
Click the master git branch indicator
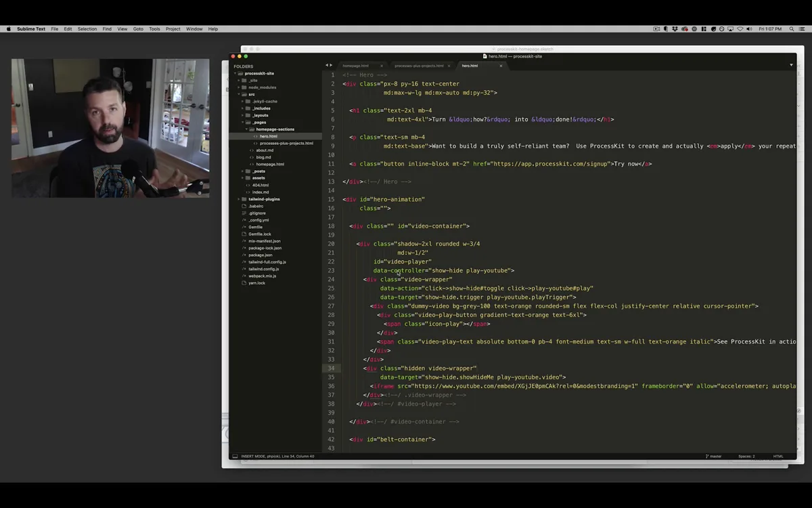(x=714, y=457)
